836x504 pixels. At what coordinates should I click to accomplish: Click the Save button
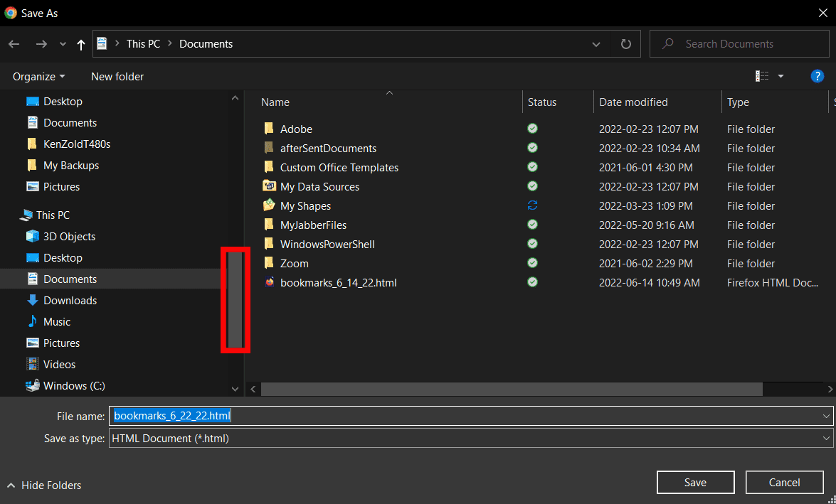(695, 482)
